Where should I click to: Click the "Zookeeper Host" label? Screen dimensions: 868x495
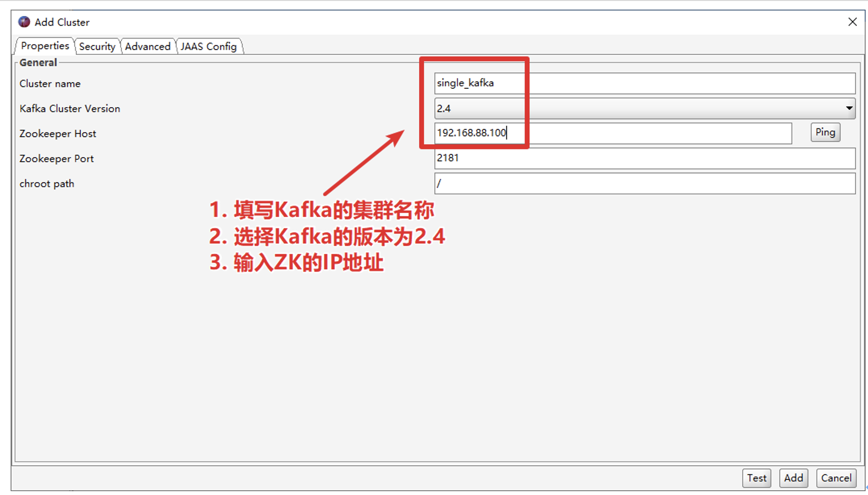58,134
